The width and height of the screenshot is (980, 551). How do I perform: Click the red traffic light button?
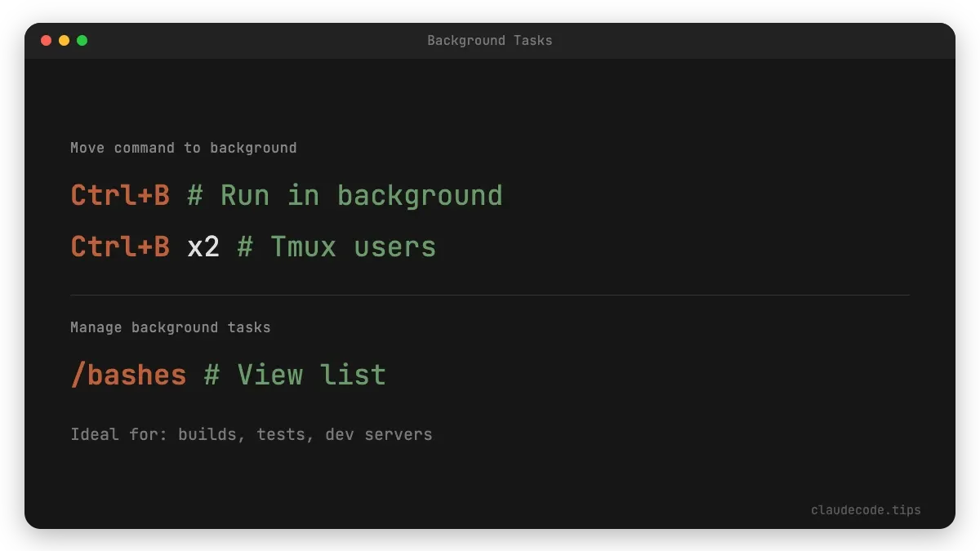[47, 39]
